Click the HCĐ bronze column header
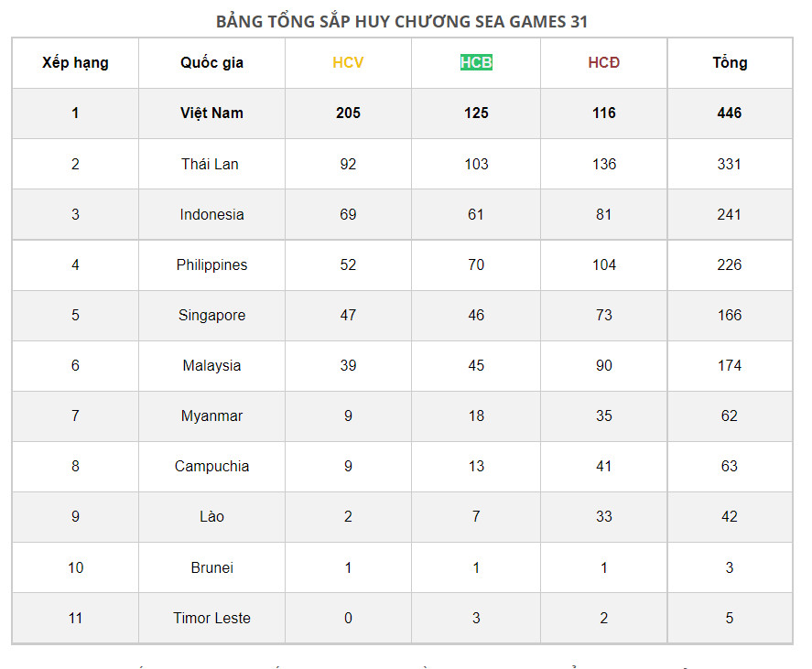This screenshot has width=812, height=669. (604, 63)
